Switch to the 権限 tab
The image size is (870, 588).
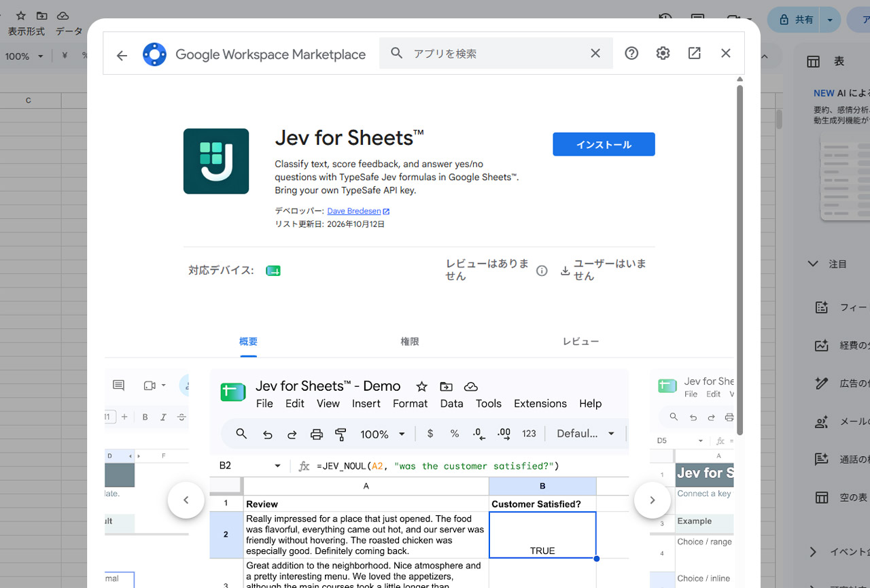pos(410,342)
